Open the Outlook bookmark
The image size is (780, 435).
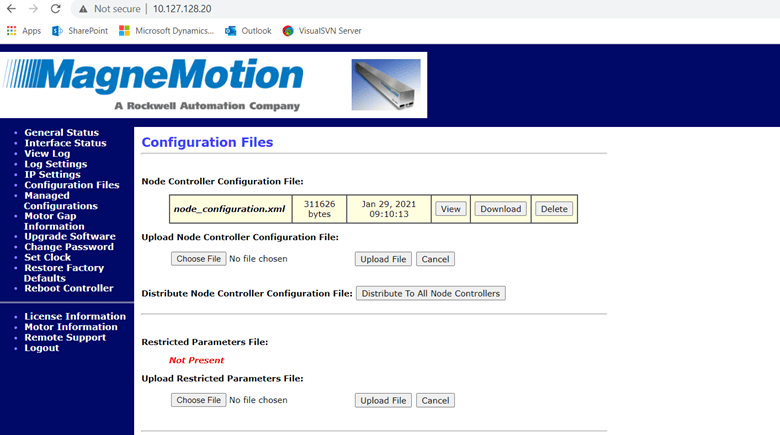(248, 31)
